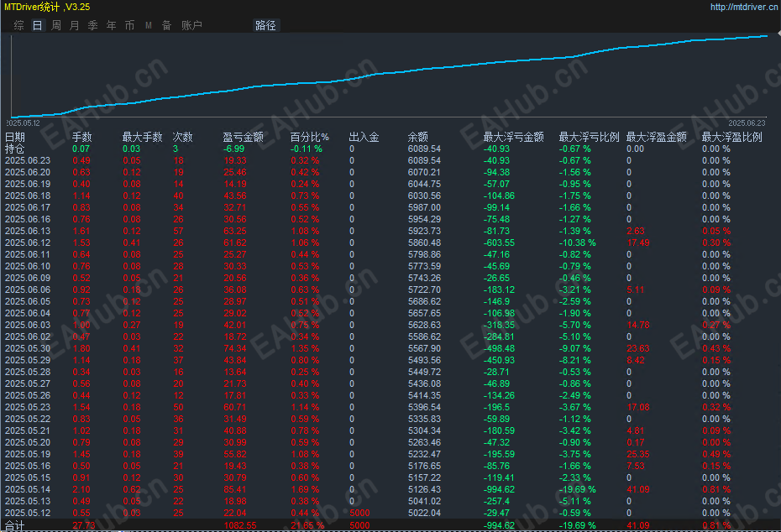Click profit 74.34 in the 2025.05.30 row
The image size is (781, 532).
point(235,348)
